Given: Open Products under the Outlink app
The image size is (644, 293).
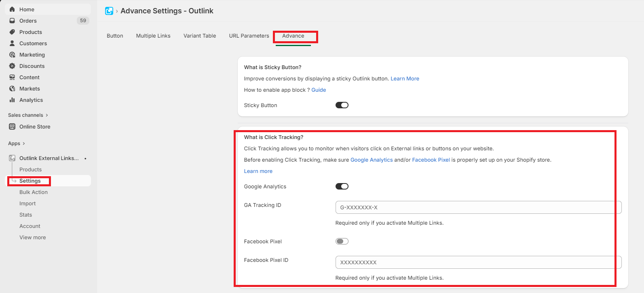Looking at the screenshot, I should click(30, 169).
